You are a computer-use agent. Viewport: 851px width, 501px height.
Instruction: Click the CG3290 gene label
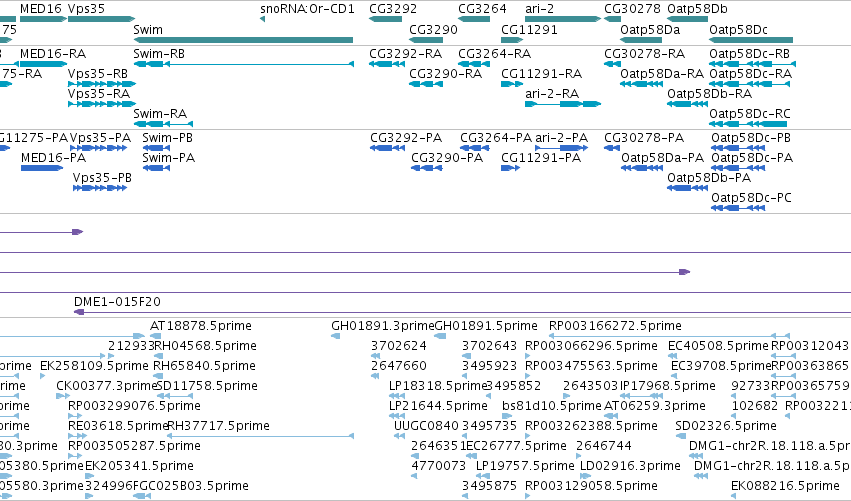(x=433, y=29)
